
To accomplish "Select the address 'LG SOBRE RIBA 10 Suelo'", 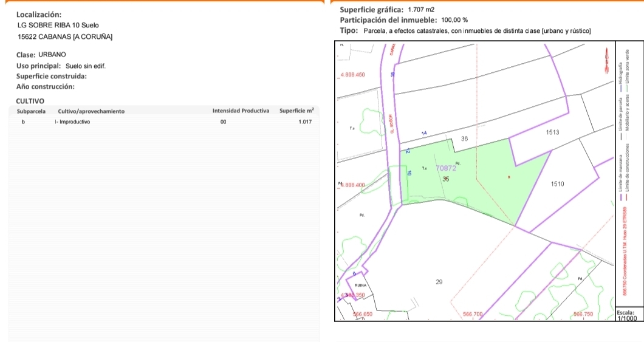I will pos(58,25).
